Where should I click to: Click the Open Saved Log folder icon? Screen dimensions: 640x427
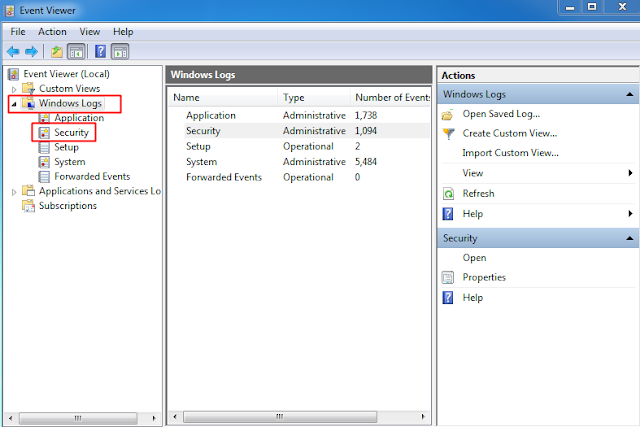[x=448, y=114]
